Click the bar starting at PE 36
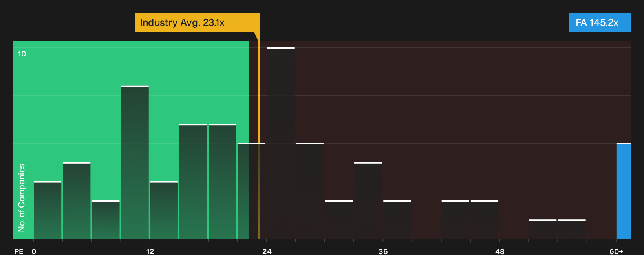The image size is (644, 255). point(397,219)
